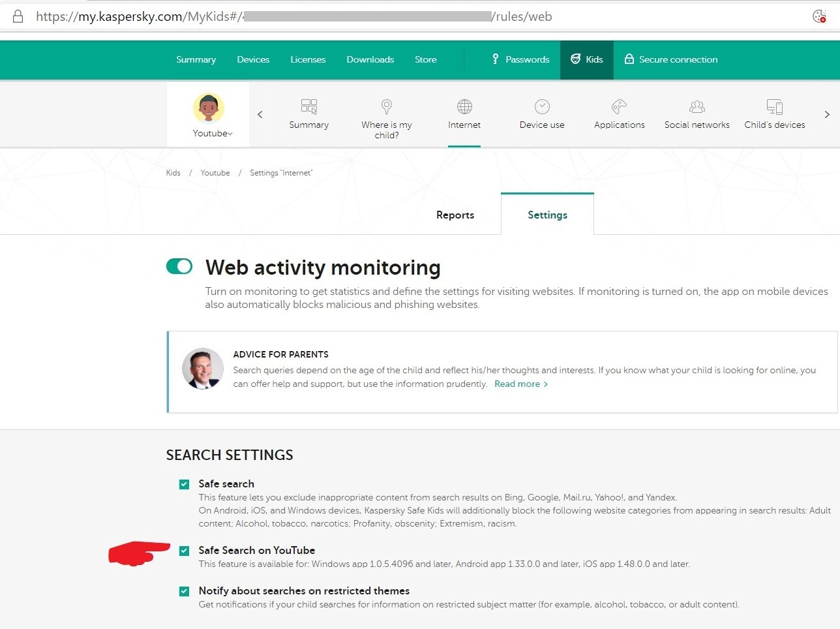
Task: Click the SEARCH SETTINGS heading
Action: pos(230,455)
